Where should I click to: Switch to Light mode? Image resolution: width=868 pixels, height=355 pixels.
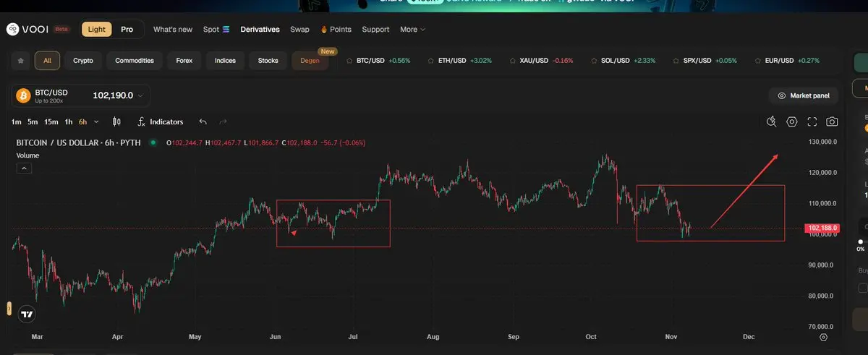[x=96, y=30]
